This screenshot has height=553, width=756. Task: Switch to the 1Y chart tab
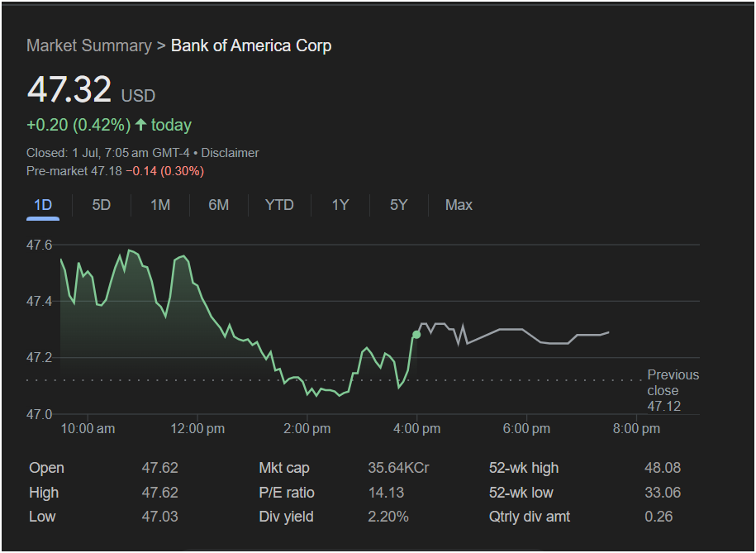[x=340, y=205]
